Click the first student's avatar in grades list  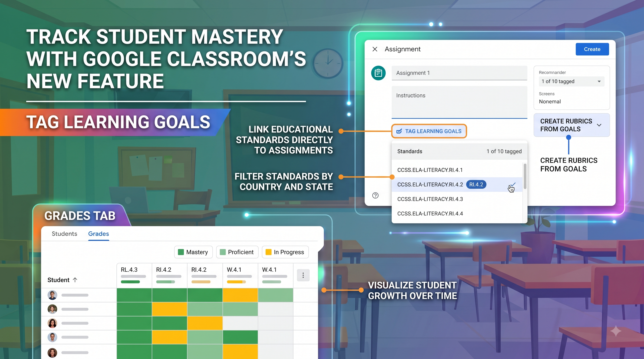tap(52, 295)
